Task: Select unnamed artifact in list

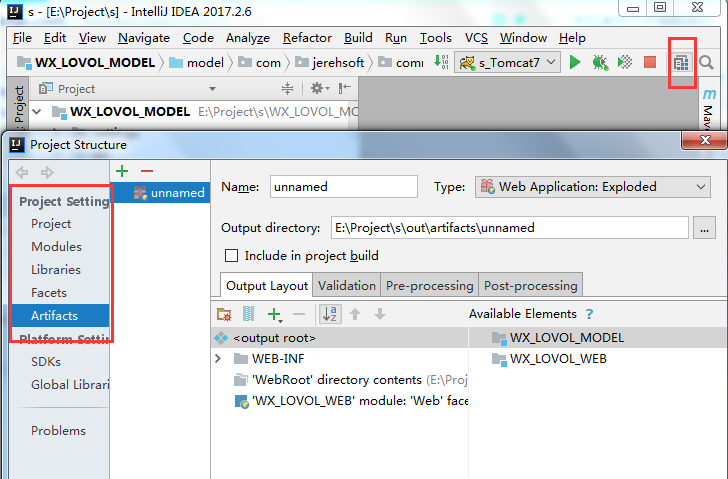Action: pos(160,193)
